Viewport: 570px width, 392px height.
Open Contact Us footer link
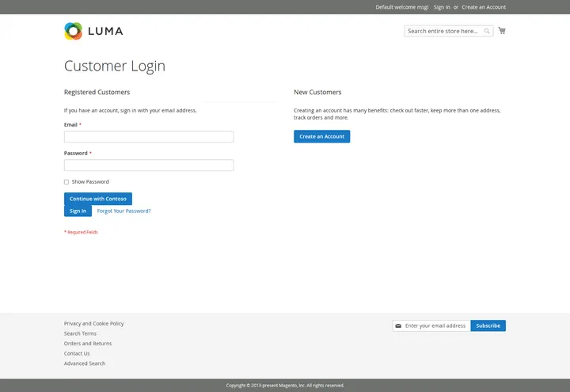(x=77, y=353)
